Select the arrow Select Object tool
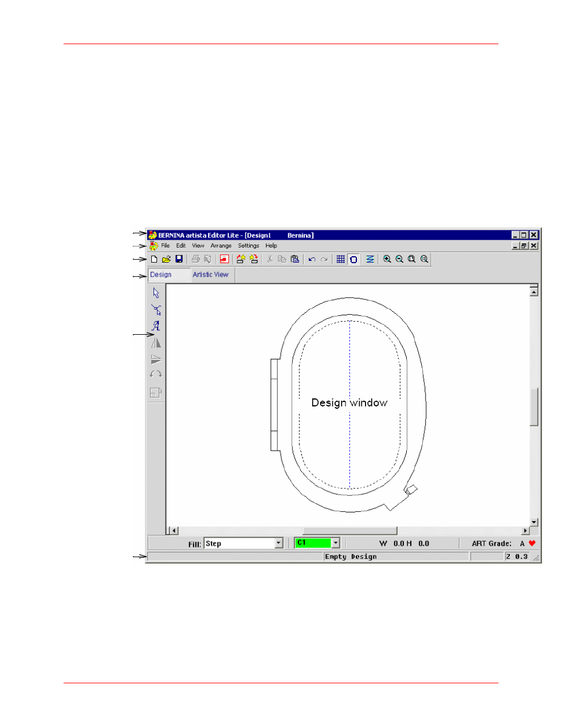The image size is (562, 728). coord(156,293)
